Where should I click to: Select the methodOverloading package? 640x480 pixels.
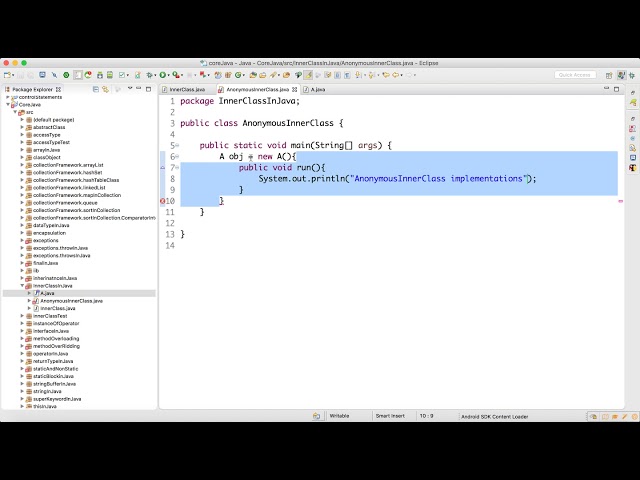(56, 338)
